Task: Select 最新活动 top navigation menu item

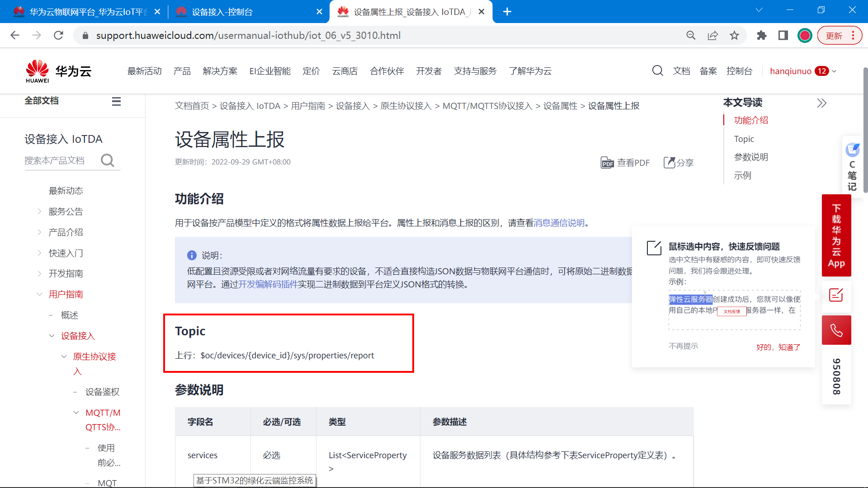Action: [144, 70]
